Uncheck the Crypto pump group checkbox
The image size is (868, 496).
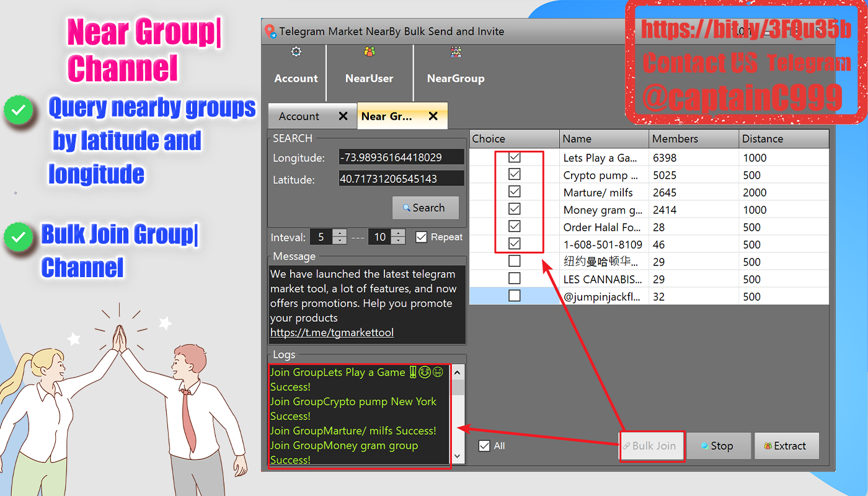tap(515, 175)
